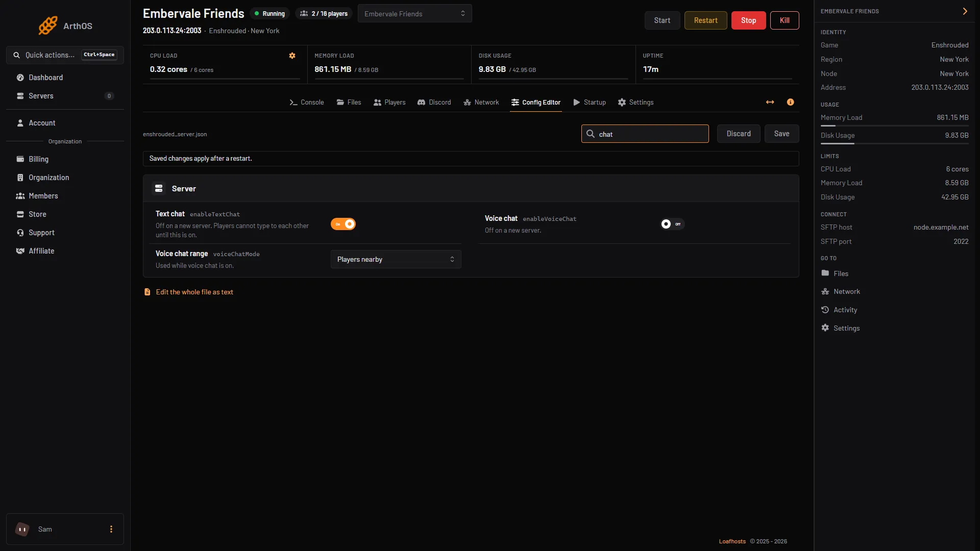Switch to the Files tab
This screenshot has height=551, width=980.
(x=349, y=103)
